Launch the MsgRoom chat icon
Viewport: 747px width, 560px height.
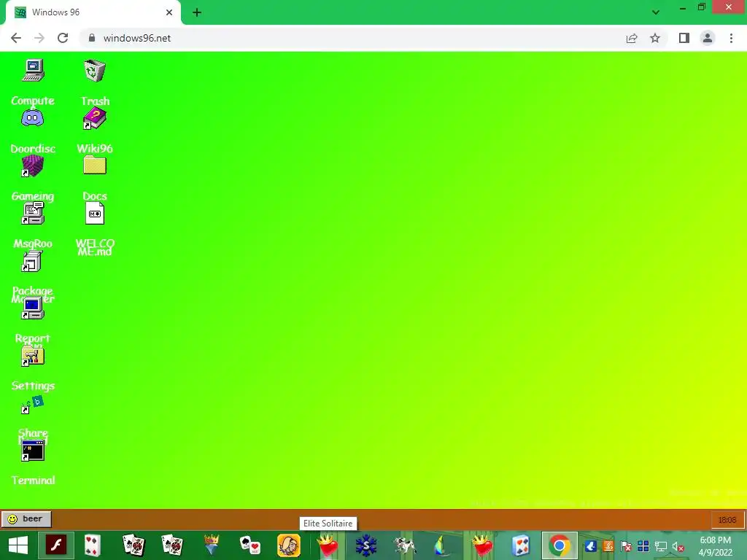(32, 213)
